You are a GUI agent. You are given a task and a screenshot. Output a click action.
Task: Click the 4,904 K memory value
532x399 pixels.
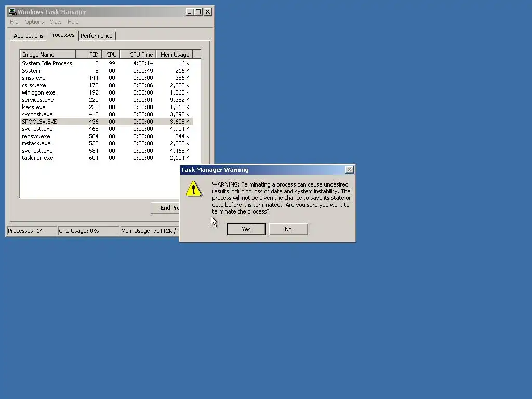coord(179,129)
